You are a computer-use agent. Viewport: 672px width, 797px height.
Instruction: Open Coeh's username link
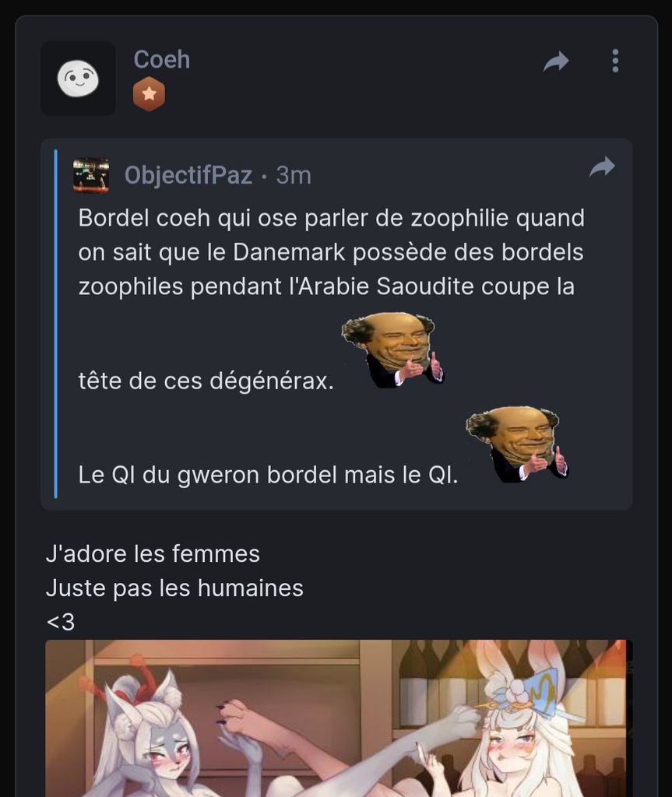coord(162,59)
